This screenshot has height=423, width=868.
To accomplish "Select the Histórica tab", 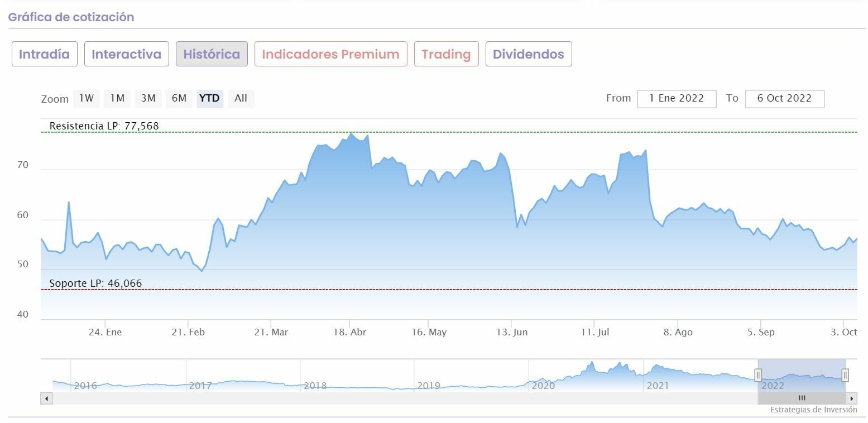I will tap(212, 54).
